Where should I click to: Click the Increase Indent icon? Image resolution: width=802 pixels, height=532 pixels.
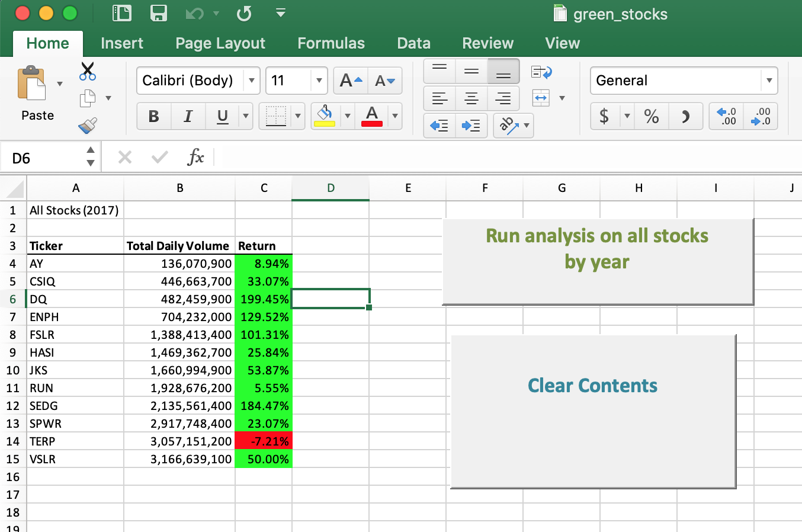click(x=471, y=126)
